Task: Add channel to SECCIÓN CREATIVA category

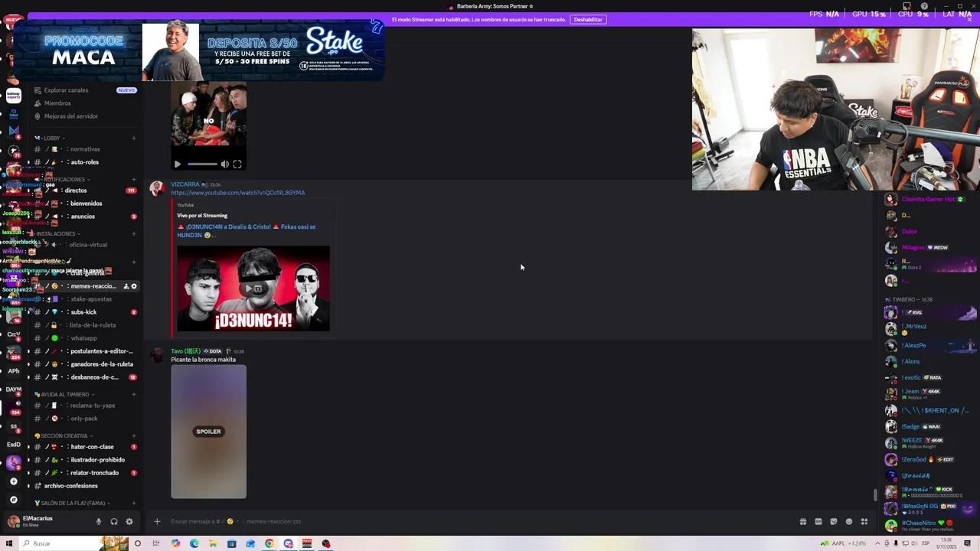Action: [133, 435]
